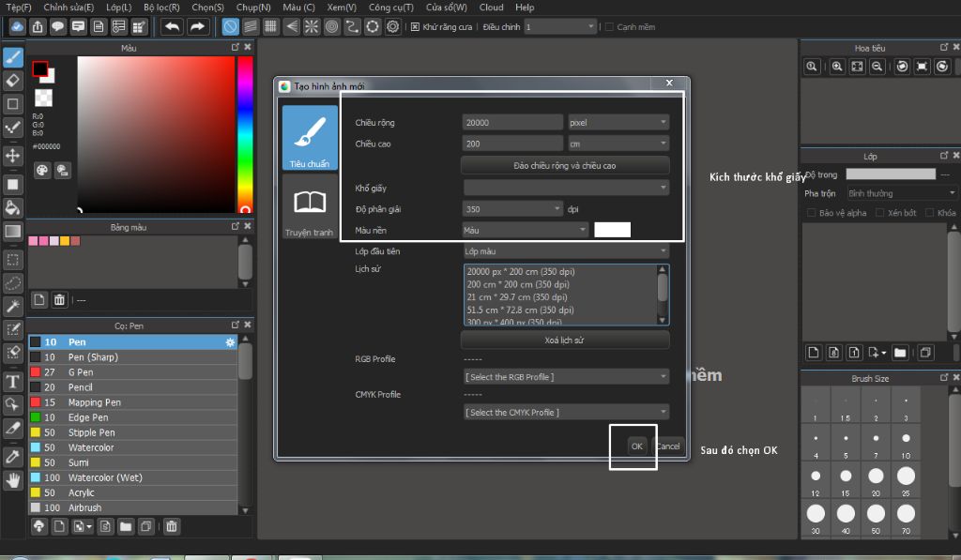The image size is (961, 560).
Task: Click the layer opacity slider
Action: (x=892, y=174)
